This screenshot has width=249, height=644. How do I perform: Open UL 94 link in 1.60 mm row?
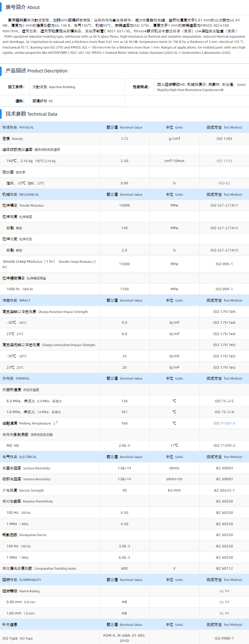tap(224, 613)
